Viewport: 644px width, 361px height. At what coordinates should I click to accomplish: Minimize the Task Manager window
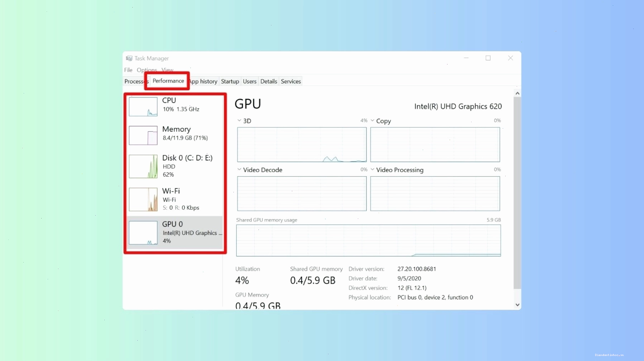[466, 58]
